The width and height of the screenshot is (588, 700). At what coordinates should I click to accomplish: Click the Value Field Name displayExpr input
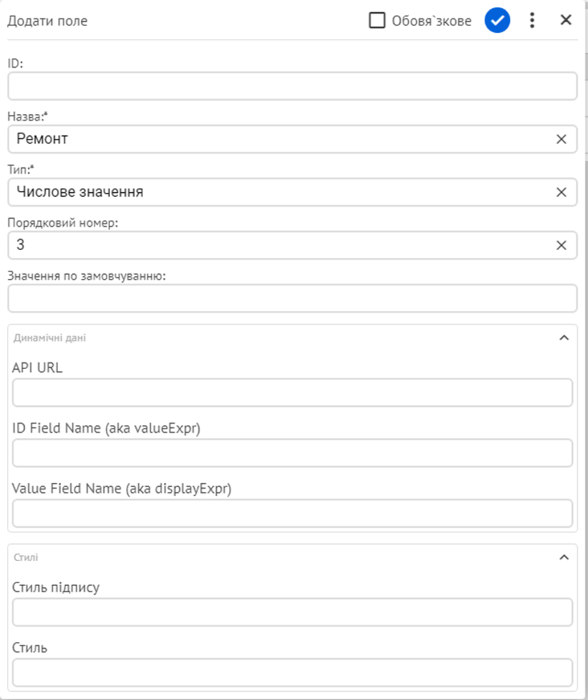click(x=293, y=513)
